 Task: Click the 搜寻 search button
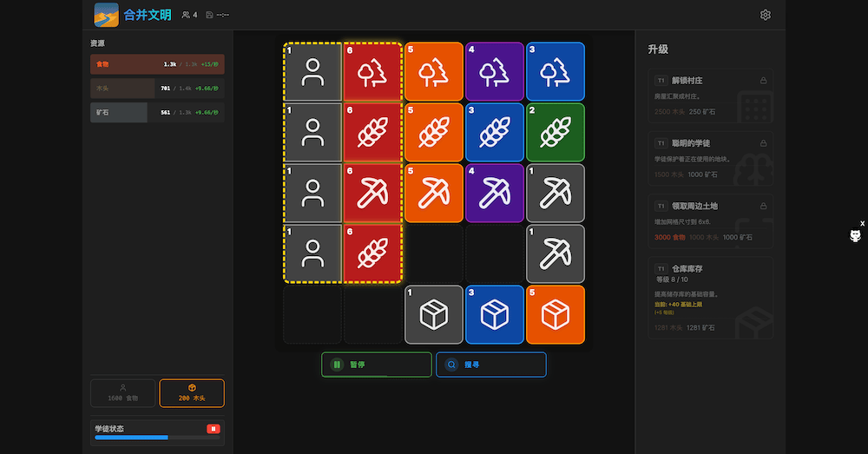point(490,365)
